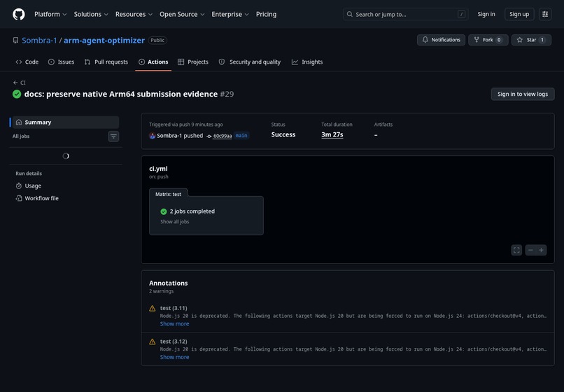Click Sign in to view logs
This screenshot has height=392, width=564.
(523, 94)
